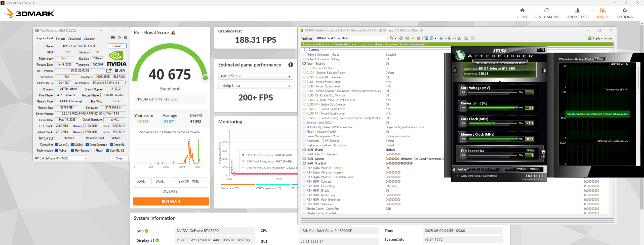
Task: Switch to the Sensors tab in GPU-Z
Action: point(60,39)
